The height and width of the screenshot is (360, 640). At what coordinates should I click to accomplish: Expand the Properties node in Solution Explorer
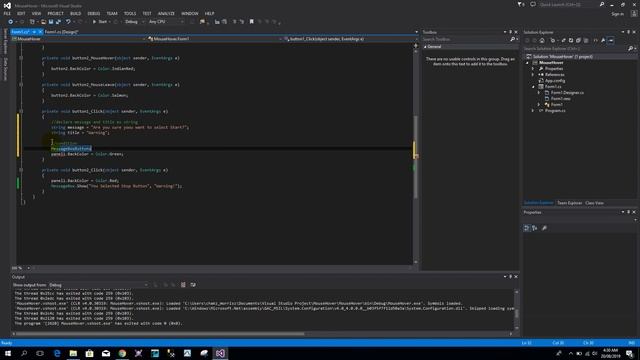(x=533, y=69)
